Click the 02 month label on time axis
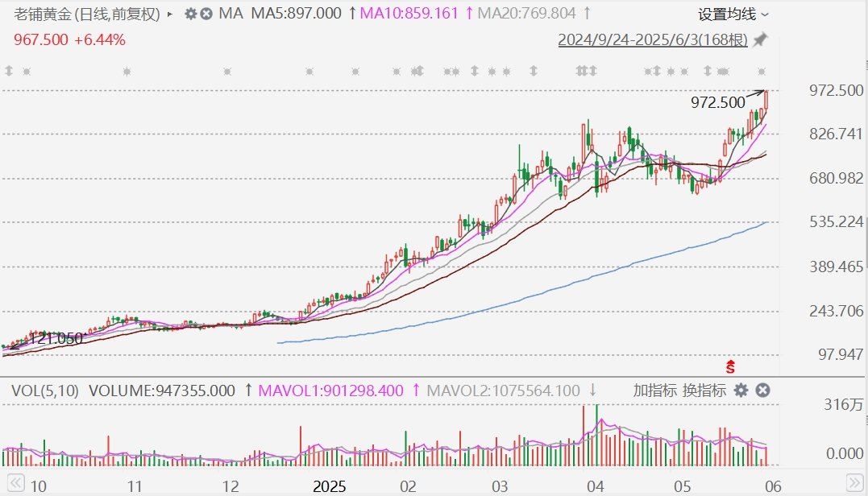The height and width of the screenshot is (496, 868). pyautogui.click(x=408, y=486)
